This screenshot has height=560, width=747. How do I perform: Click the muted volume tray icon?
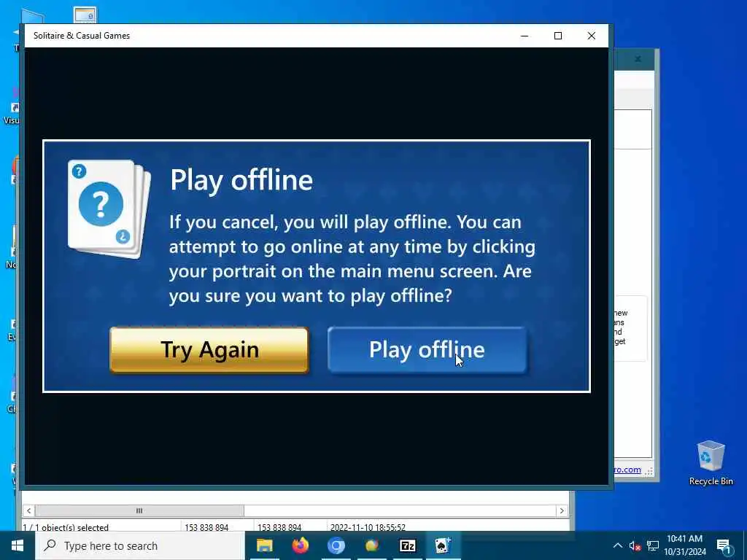635,546
